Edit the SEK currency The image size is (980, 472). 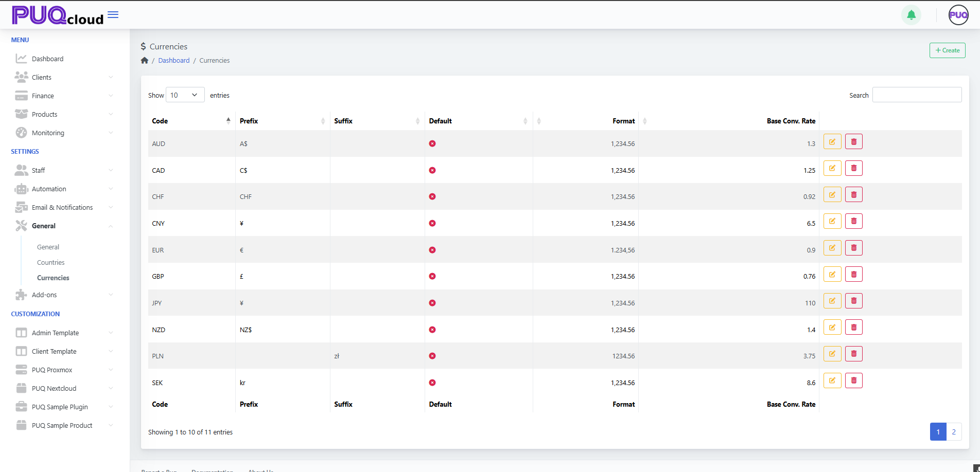(832, 380)
